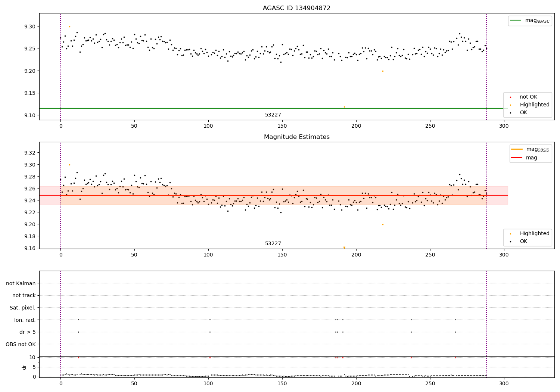Click the orange point near 9.12 above the green line
560x392 pixels.
[x=344, y=107]
